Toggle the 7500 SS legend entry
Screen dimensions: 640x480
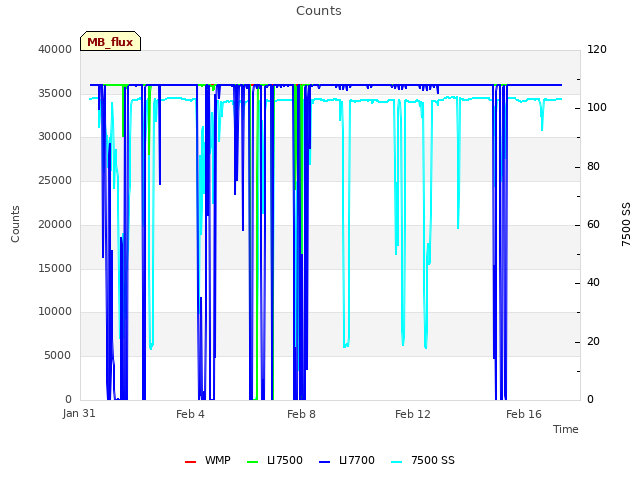point(422,460)
